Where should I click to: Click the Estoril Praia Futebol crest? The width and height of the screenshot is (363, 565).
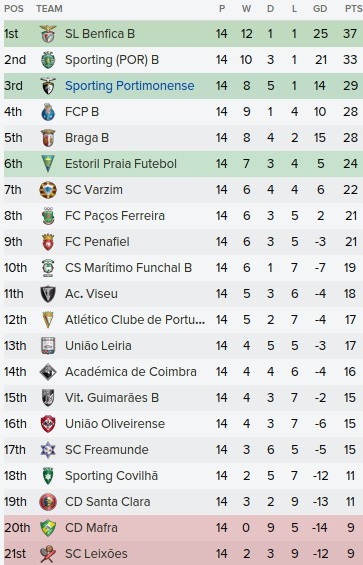(x=48, y=164)
